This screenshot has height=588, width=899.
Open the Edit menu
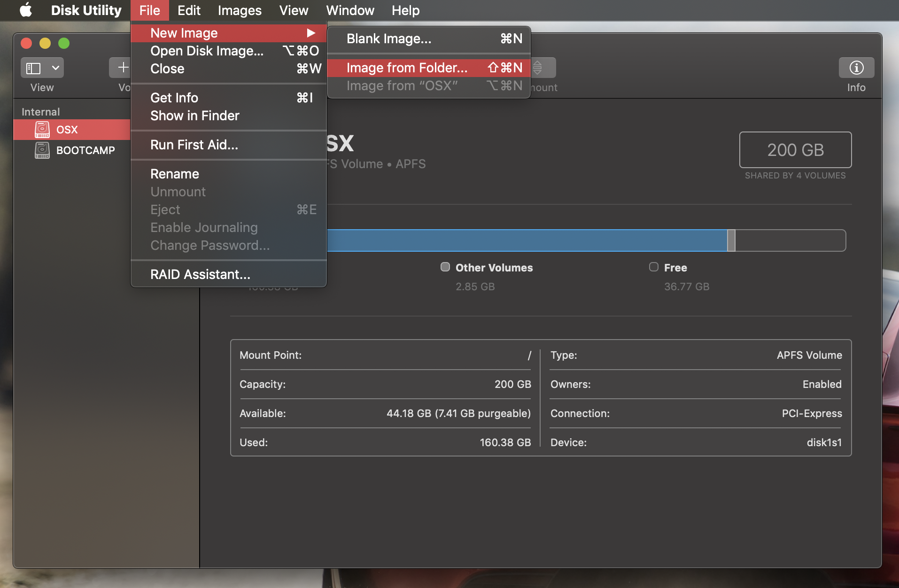189,10
